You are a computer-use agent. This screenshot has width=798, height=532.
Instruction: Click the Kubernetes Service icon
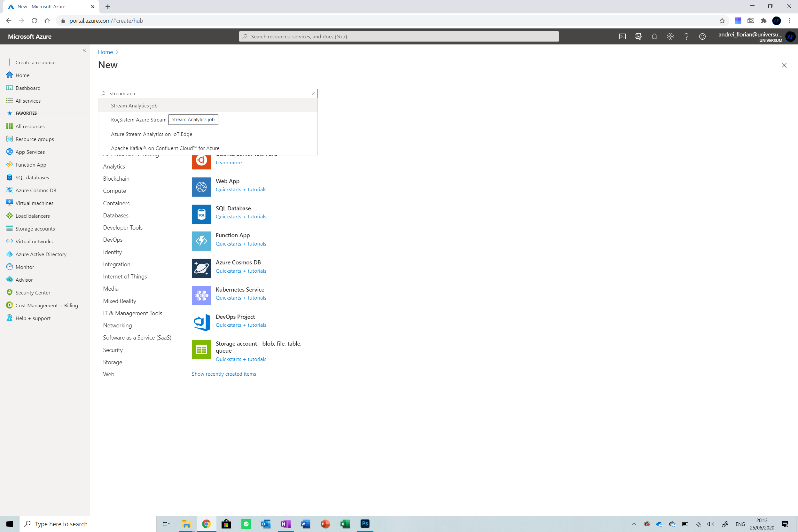click(x=201, y=295)
